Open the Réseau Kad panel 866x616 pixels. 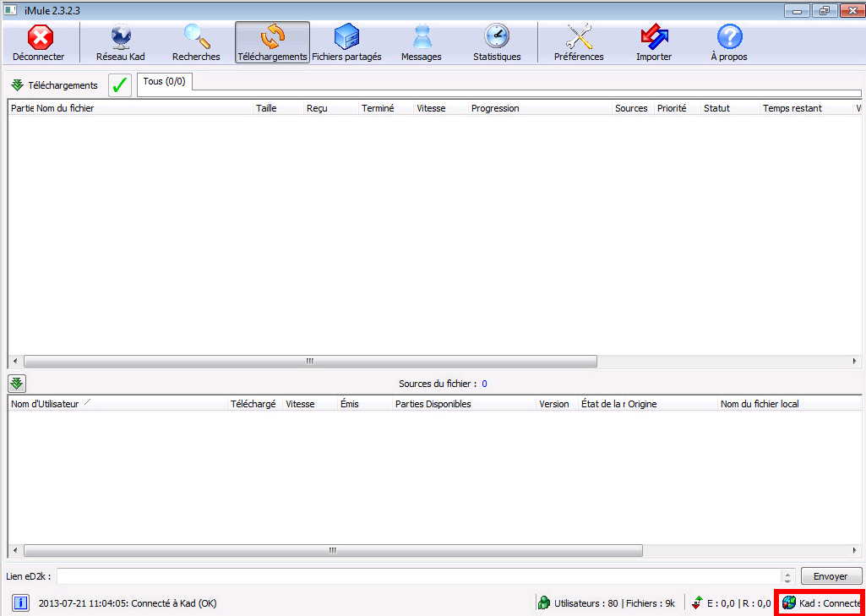121,42
